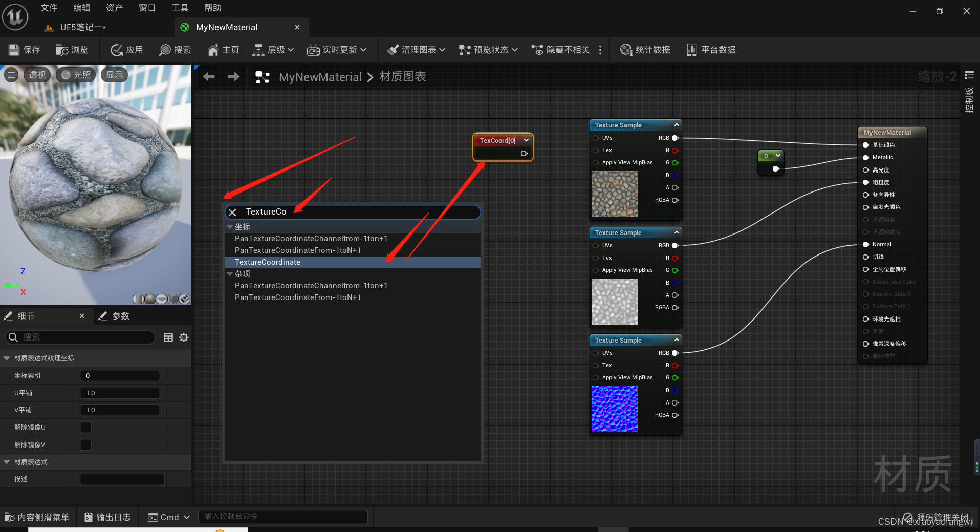980x532 pixels.
Task: Open the 资产 menu
Action: 115,8
